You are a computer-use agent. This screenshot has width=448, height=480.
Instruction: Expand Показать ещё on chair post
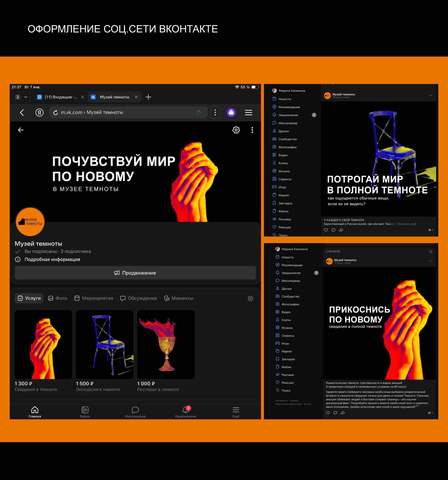coord(406,224)
